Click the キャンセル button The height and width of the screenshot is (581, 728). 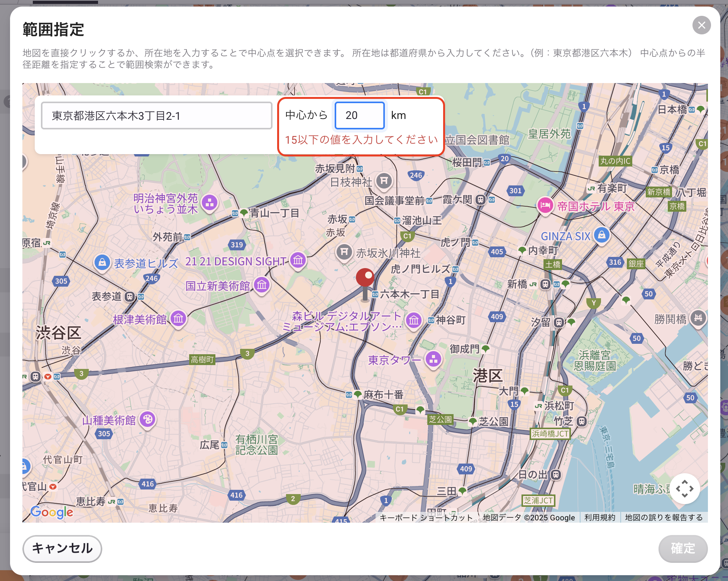62,548
